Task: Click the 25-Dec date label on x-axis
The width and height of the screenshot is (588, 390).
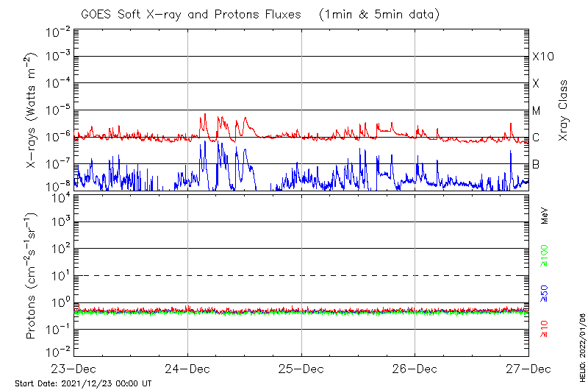Action: 301,367
